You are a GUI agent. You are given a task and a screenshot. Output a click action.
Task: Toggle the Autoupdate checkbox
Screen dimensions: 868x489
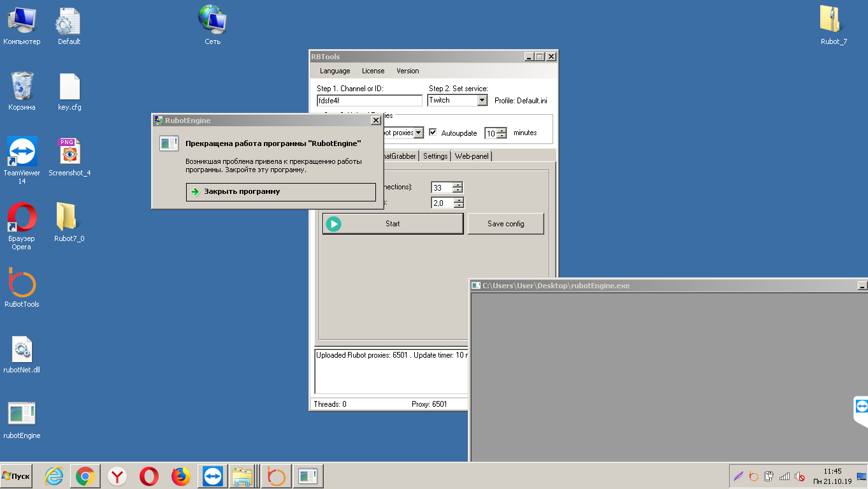click(x=433, y=133)
